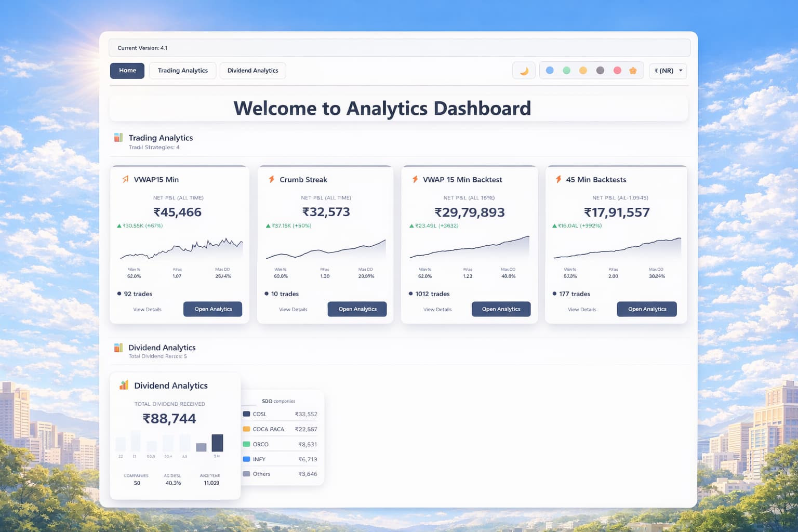Choose the red theme color dot
The image size is (798, 532).
[x=617, y=70]
